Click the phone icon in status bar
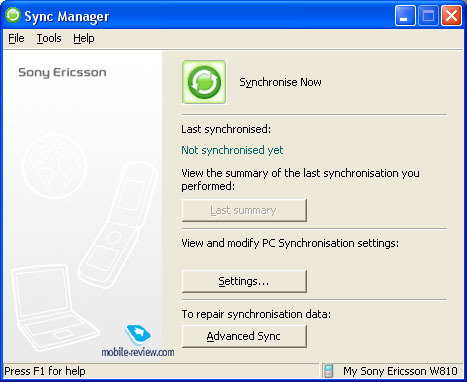Image resolution: width=467 pixels, height=382 pixels. (328, 371)
